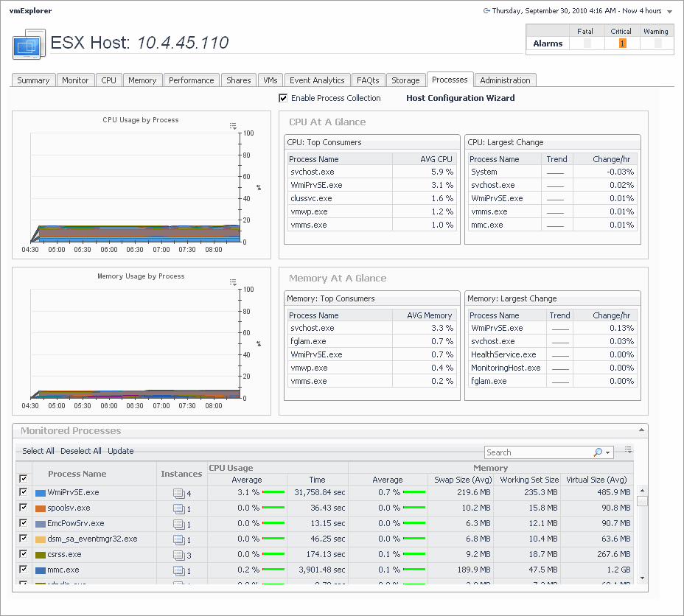Open Monitored Processes table options icon
684x616 pixels.
[x=628, y=449]
